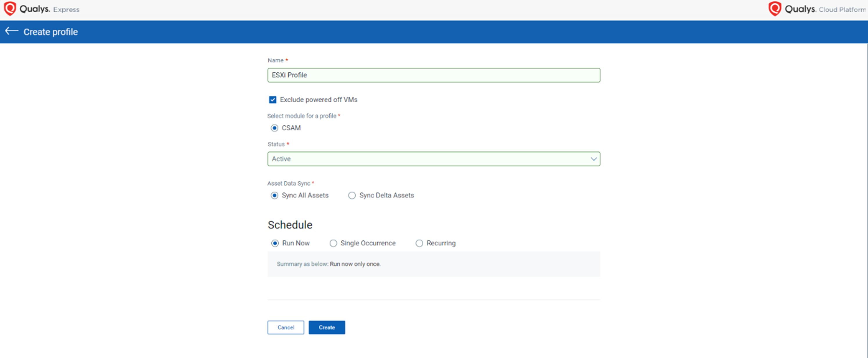The width and height of the screenshot is (868, 358).
Task: Click the Qualys Express brand text
Action: click(x=50, y=9)
